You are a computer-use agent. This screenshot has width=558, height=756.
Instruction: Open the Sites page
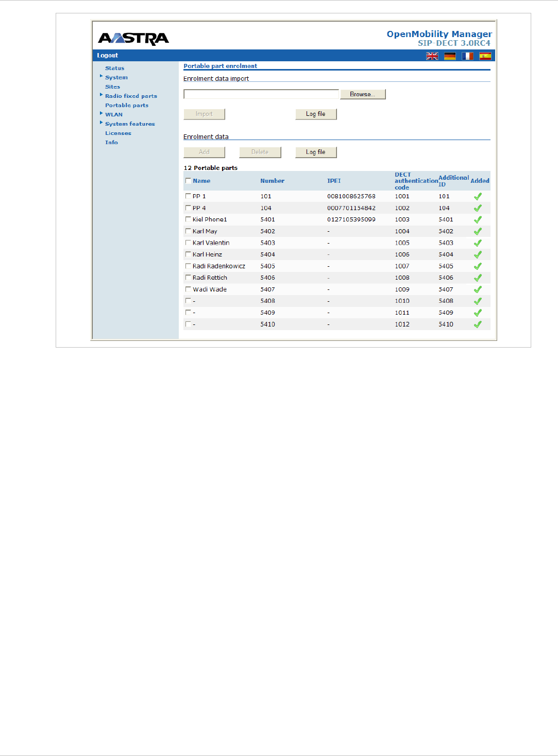[x=112, y=87]
